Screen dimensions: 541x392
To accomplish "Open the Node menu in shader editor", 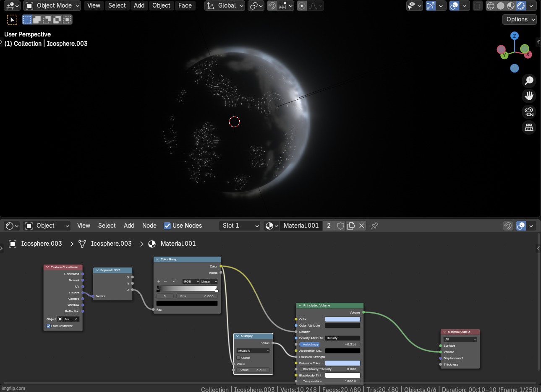I will click(149, 226).
